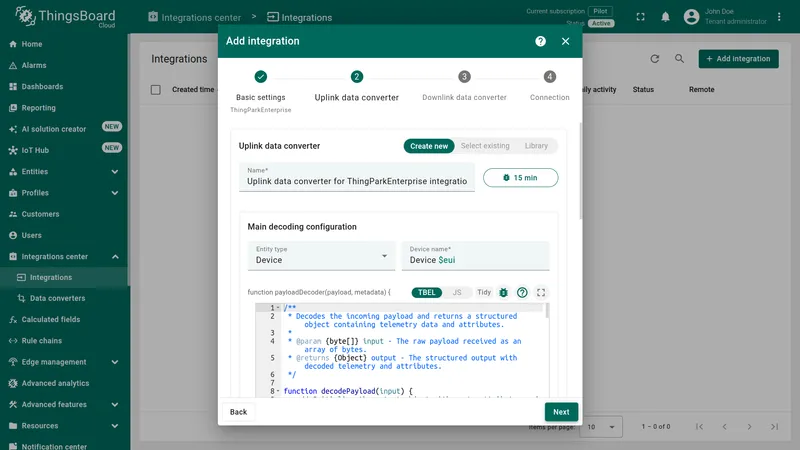The width and height of the screenshot is (800, 450).
Task: Open decoder function help icon
Action: tap(522, 292)
